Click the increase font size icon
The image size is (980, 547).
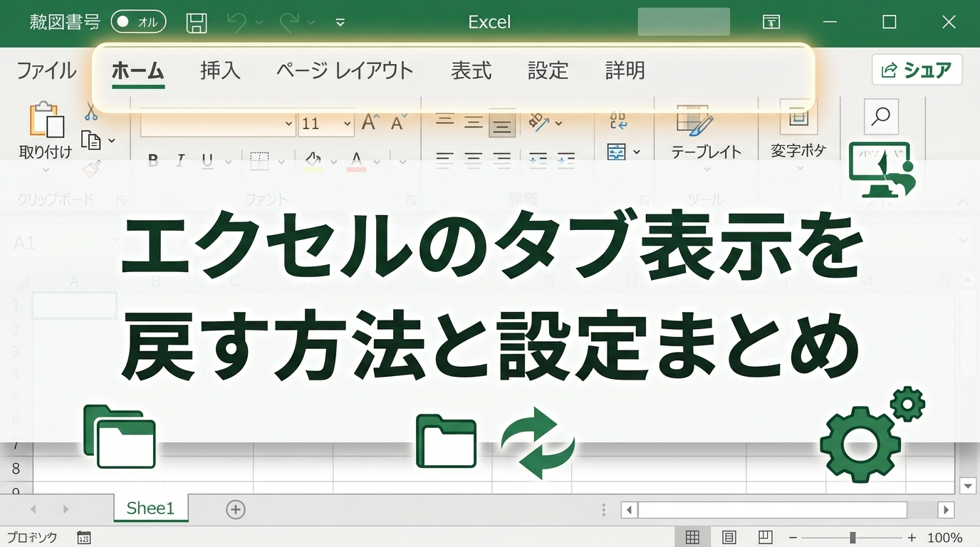click(x=369, y=123)
